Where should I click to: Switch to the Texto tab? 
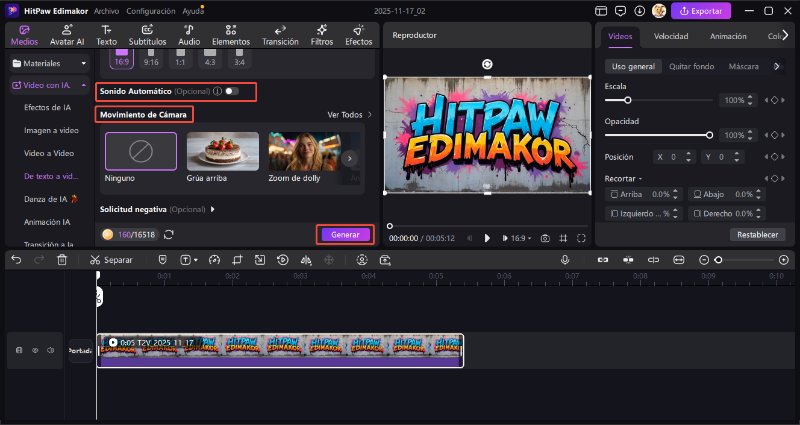[106, 35]
